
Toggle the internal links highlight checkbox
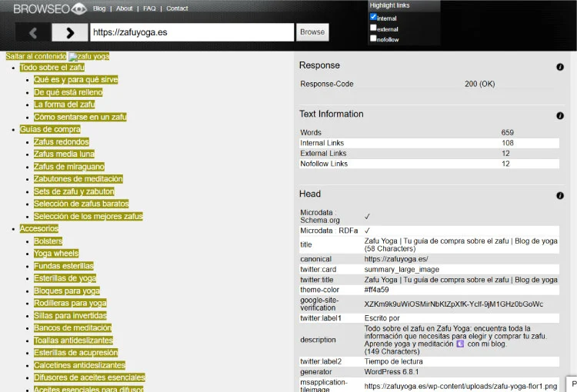point(373,17)
